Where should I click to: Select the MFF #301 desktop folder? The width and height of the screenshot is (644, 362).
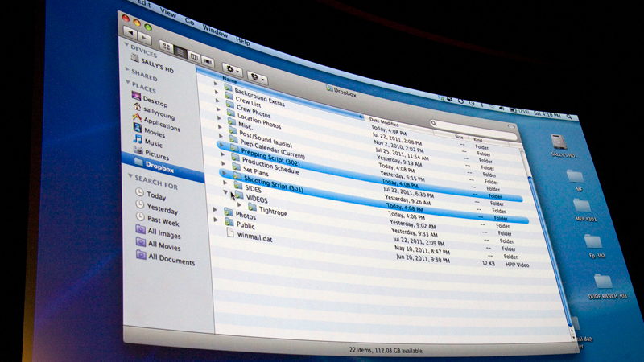pyautogui.click(x=584, y=209)
